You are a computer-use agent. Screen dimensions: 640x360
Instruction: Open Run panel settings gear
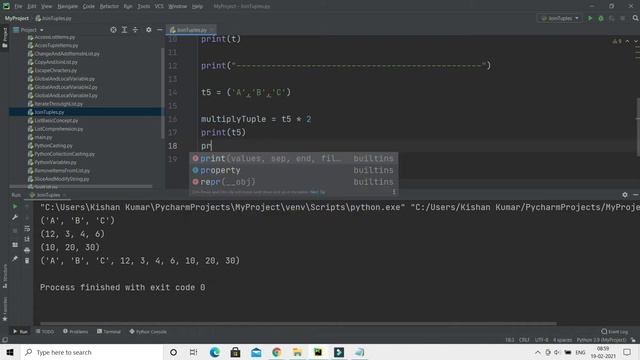pos(624,195)
